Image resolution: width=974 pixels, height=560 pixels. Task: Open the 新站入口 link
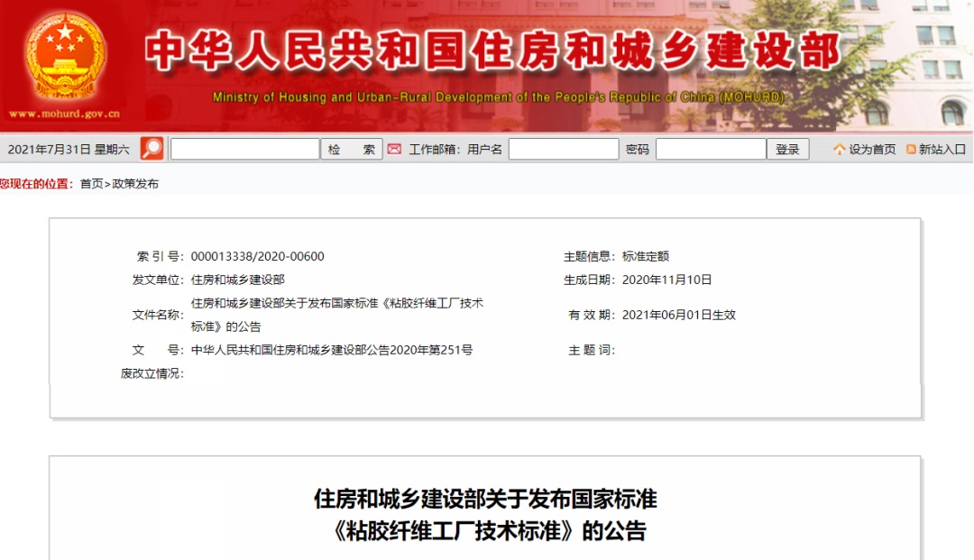[x=942, y=150]
